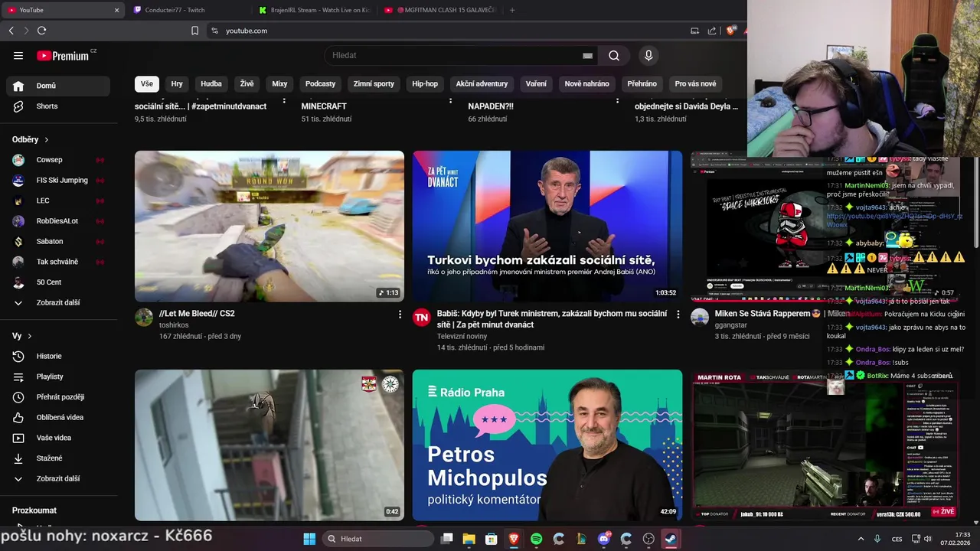Open Vaše videa in the sidebar
Viewport: 980px width, 551px height.
point(58,438)
